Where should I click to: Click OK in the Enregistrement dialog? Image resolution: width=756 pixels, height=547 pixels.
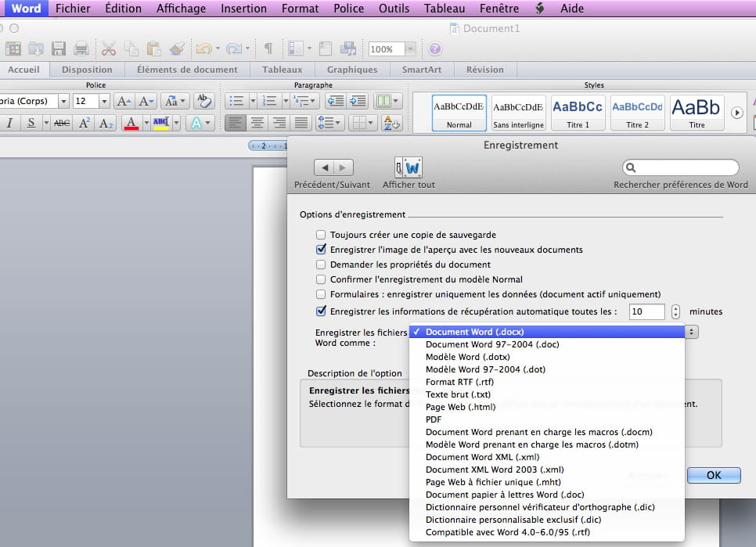click(x=714, y=475)
